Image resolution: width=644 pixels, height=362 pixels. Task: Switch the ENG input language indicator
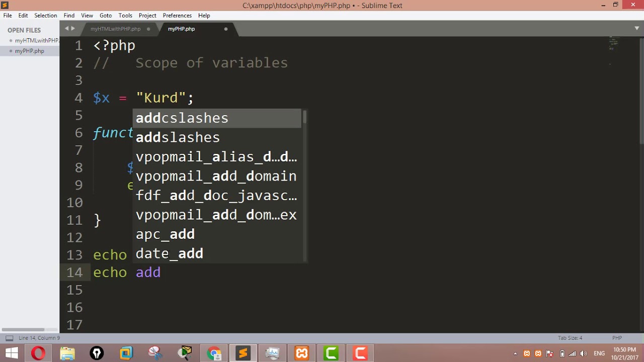pos(599,353)
